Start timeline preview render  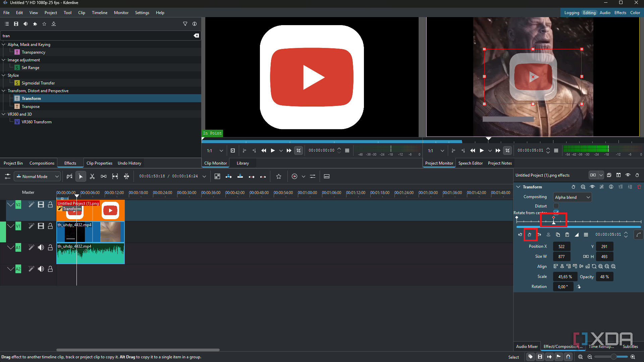[294, 176]
